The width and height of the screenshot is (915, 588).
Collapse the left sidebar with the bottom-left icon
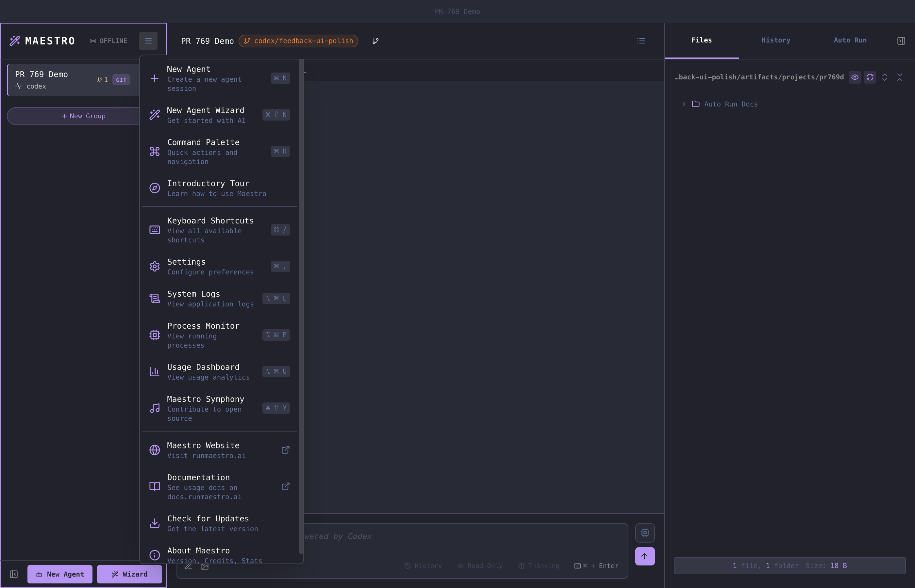click(x=14, y=574)
